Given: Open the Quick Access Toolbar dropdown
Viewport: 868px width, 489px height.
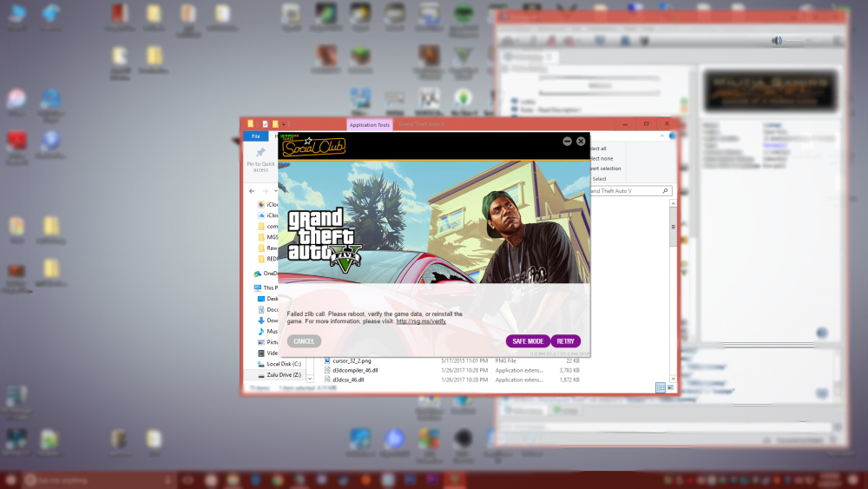Looking at the screenshot, I should pos(284,124).
